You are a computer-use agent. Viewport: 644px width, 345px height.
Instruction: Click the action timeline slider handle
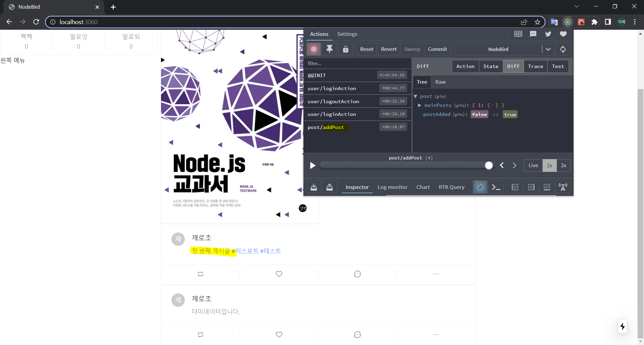[489, 165]
